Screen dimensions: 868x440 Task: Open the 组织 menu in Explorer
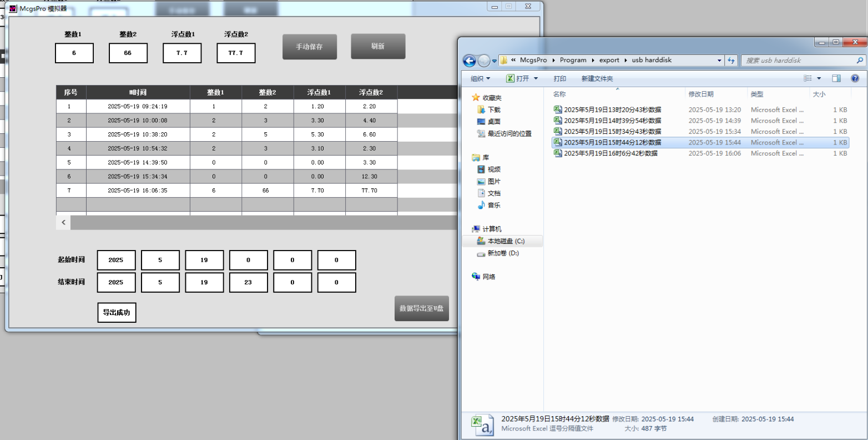(x=481, y=79)
